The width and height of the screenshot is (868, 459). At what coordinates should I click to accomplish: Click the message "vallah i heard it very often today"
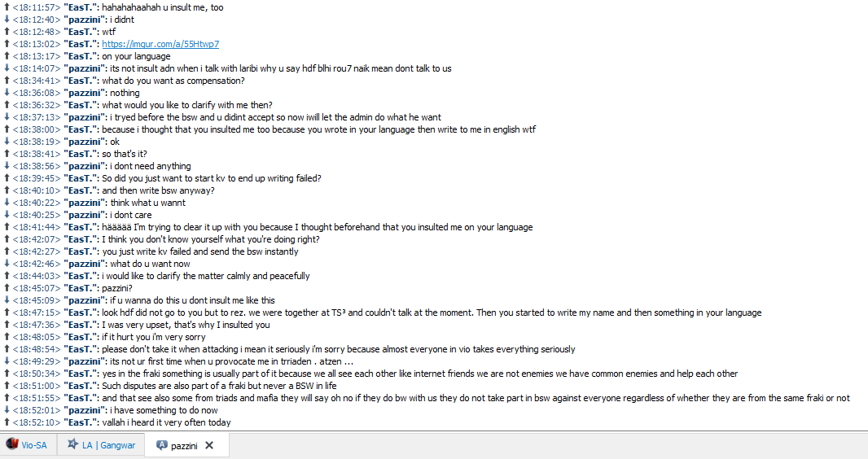pyautogui.click(x=166, y=422)
